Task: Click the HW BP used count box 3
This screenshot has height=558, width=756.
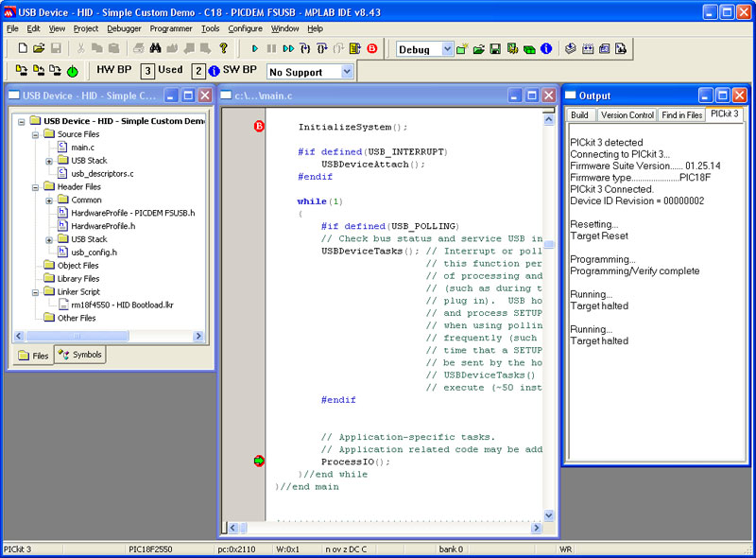Action: tap(147, 71)
